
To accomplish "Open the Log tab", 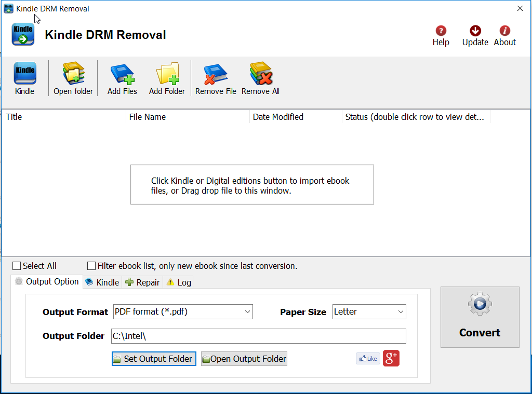I will tap(179, 282).
